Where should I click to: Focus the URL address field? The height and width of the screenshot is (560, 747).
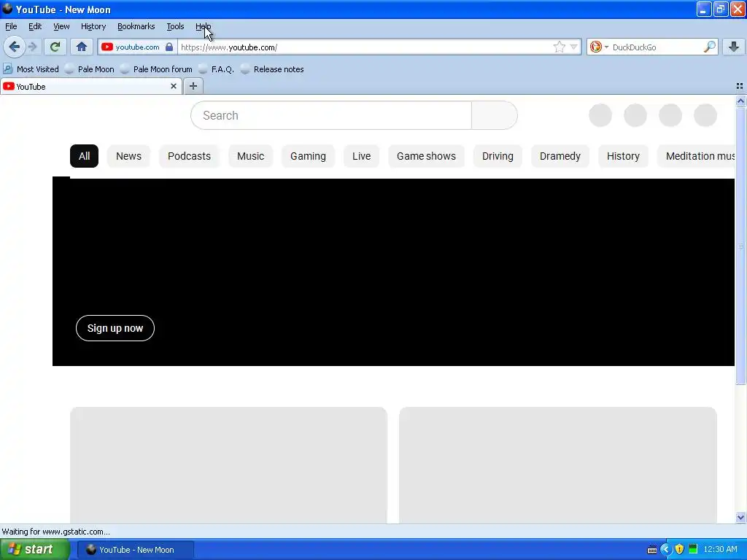tap(365, 47)
